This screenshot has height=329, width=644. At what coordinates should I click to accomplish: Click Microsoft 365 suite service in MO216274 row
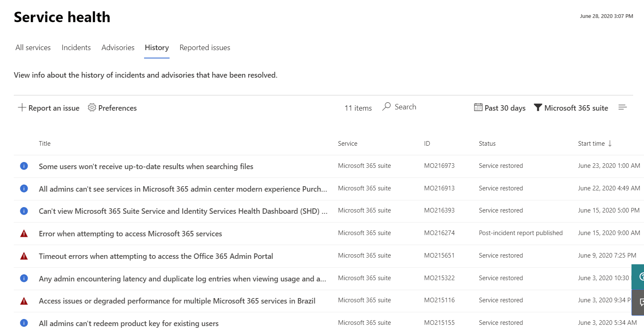(365, 233)
